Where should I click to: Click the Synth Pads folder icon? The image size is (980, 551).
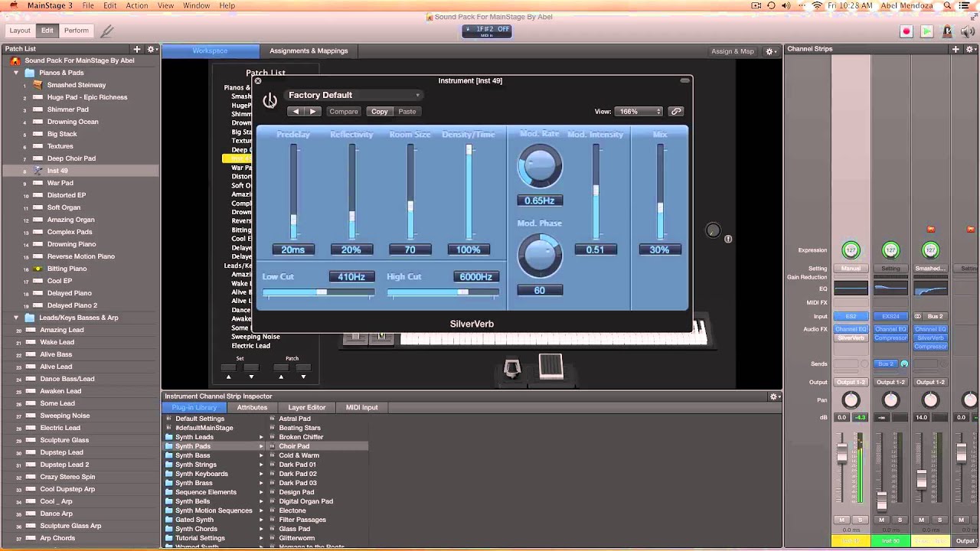tap(169, 446)
